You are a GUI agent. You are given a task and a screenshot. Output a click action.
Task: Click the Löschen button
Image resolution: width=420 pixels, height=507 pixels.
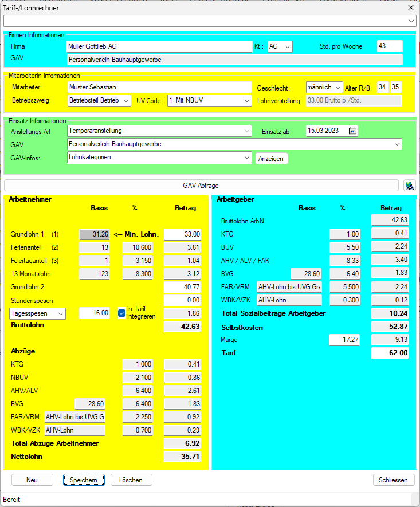[131, 480]
